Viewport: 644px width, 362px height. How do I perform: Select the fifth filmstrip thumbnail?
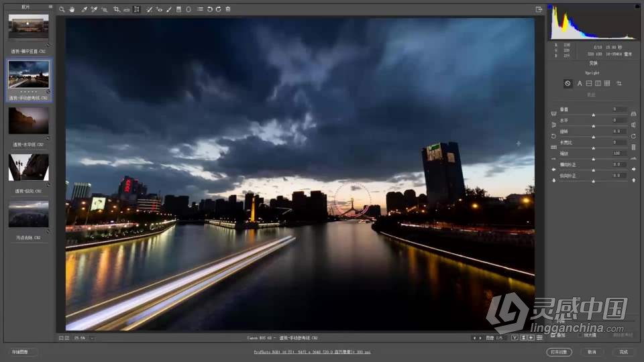(x=28, y=214)
